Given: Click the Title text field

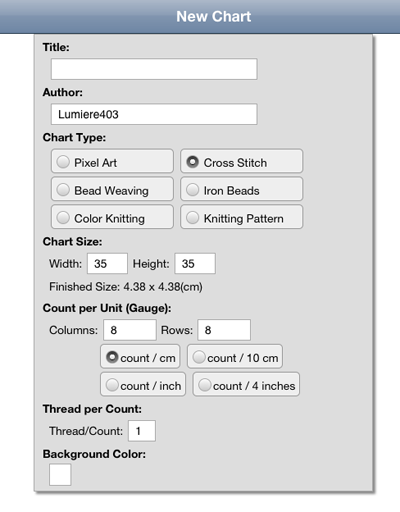Looking at the screenshot, I should tap(154, 69).
